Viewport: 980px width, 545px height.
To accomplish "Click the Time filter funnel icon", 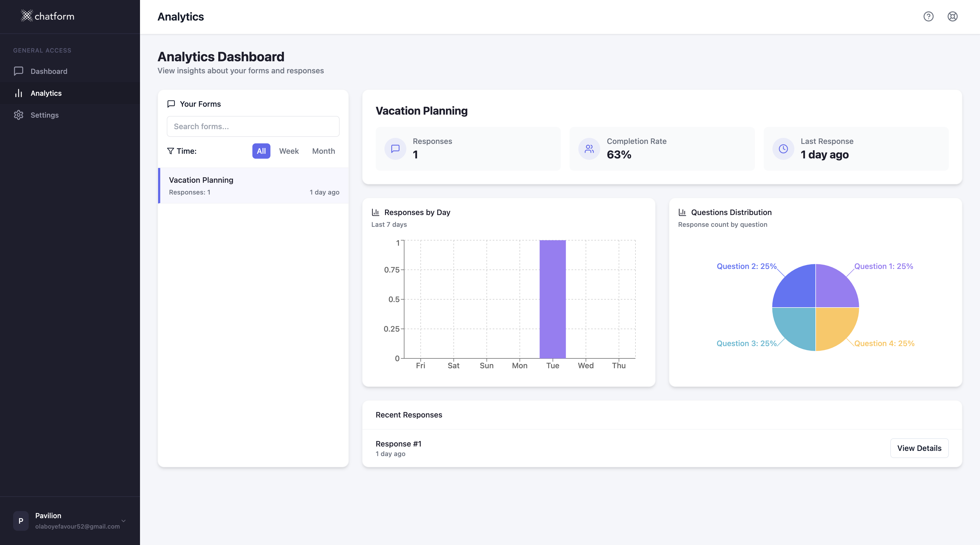I will click(x=170, y=151).
